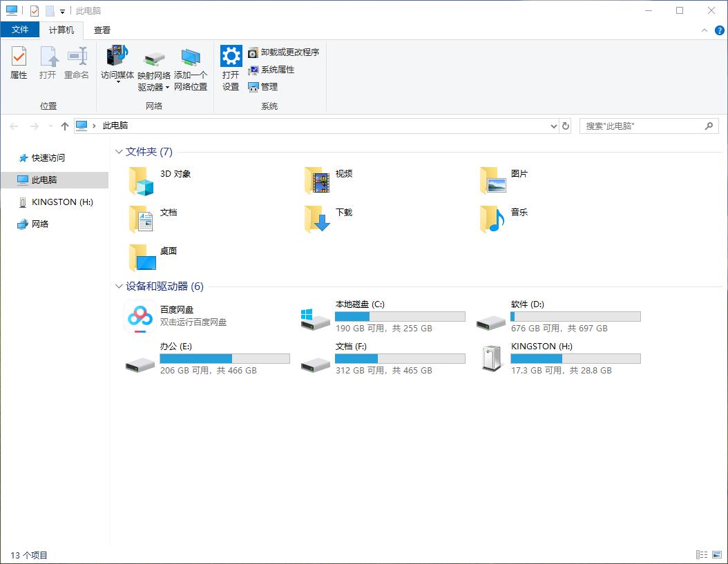Switch to large icons view in status bar
Image resolution: width=728 pixels, height=564 pixels.
(x=718, y=554)
